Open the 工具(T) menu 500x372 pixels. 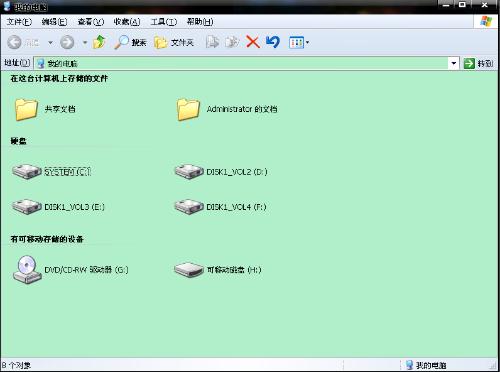tap(163, 22)
